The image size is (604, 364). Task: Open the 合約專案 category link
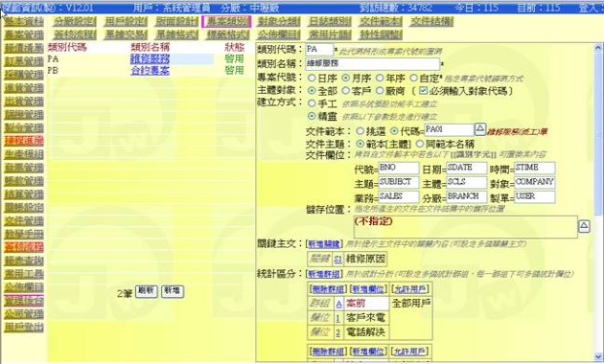tap(150, 71)
